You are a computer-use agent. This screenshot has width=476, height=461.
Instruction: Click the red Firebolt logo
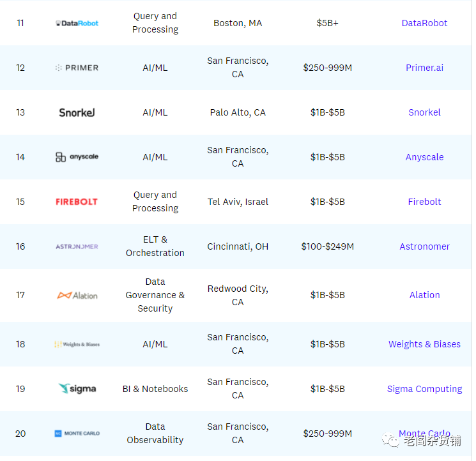coord(77,202)
